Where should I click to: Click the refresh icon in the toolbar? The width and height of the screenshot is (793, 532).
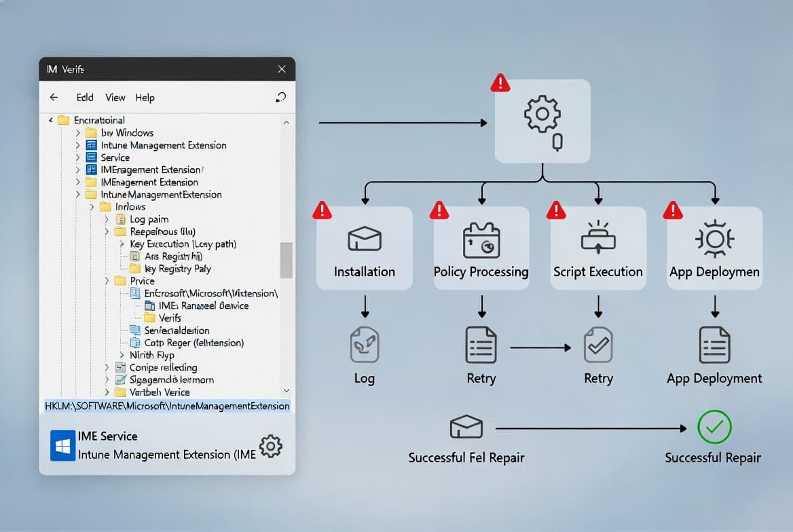(280, 97)
